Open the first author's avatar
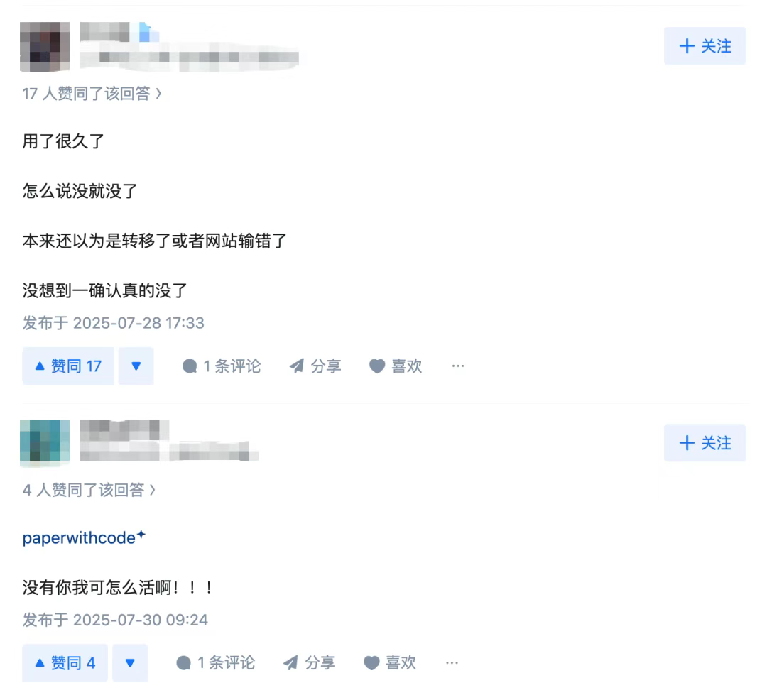Screen dimensions: 767x700 click(45, 47)
